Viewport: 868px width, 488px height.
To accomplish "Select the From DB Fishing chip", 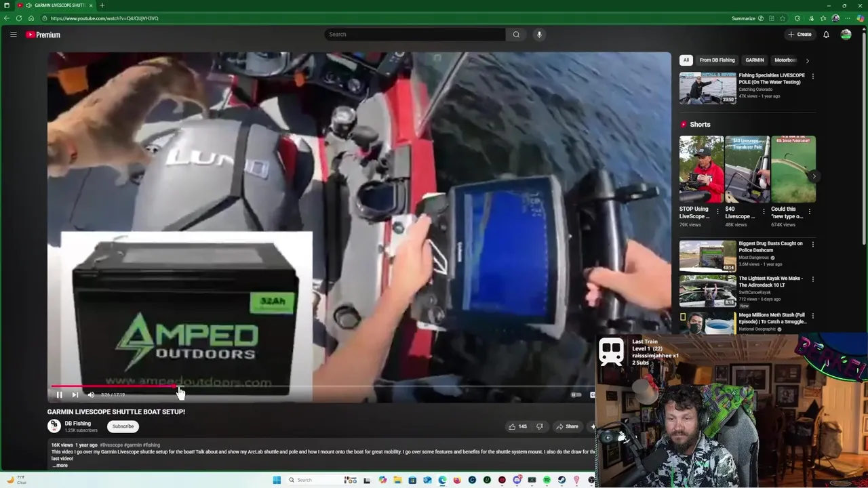I will (717, 60).
